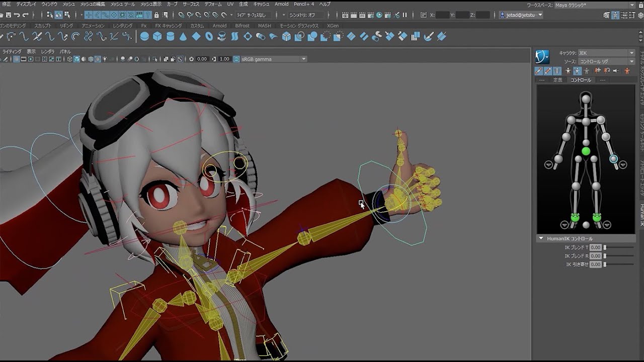Collapse the HumanIK Controls section
This screenshot has height=362, width=644.
click(x=541, y=238)
